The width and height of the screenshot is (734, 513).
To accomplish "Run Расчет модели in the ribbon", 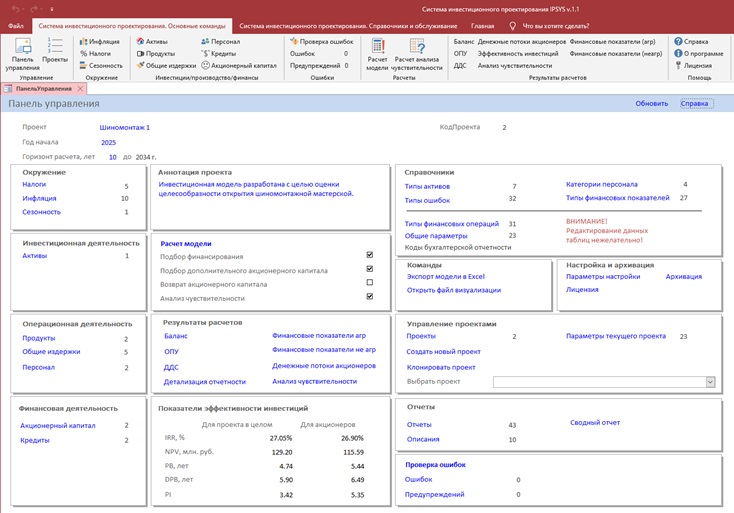I will click(x=377, y=52).
